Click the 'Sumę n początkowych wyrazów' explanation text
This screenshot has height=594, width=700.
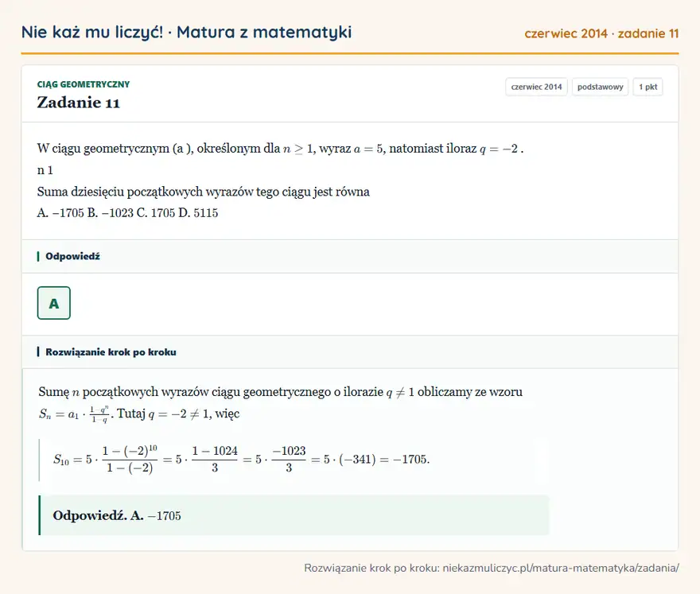pos(280,392)
